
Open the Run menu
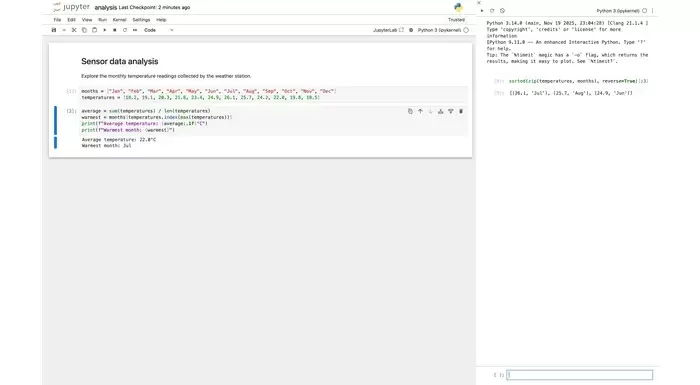click(102, 20)
